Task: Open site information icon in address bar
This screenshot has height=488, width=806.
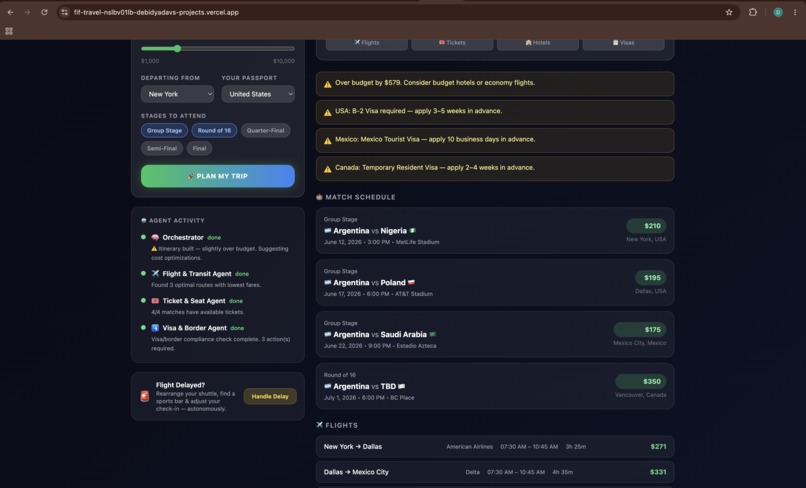Action: [x=64, y=12]
